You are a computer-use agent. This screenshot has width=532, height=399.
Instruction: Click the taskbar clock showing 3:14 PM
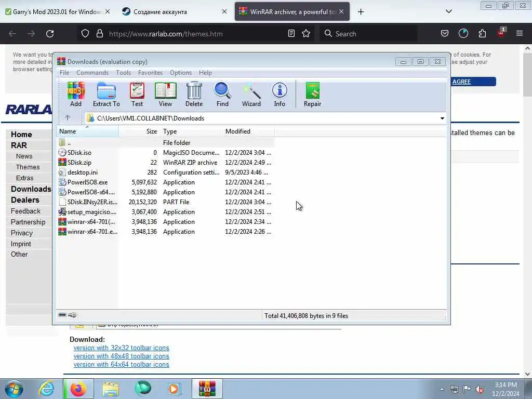point(506,389)
